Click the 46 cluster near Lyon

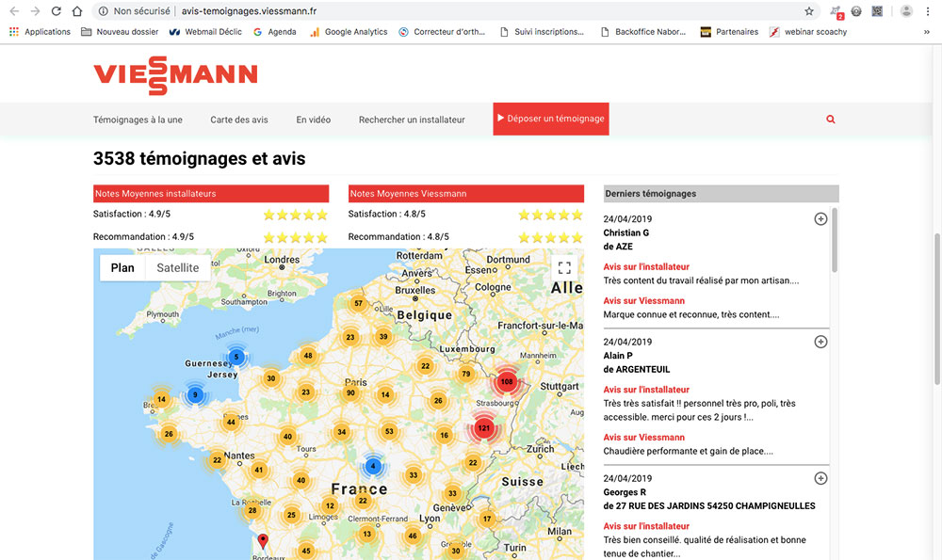[x=413, y=536]
